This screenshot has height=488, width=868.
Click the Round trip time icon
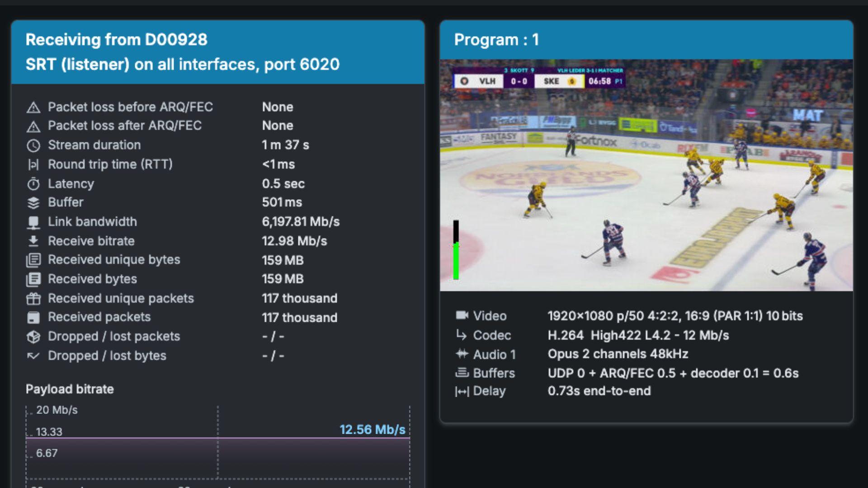[x=33, y=165]
